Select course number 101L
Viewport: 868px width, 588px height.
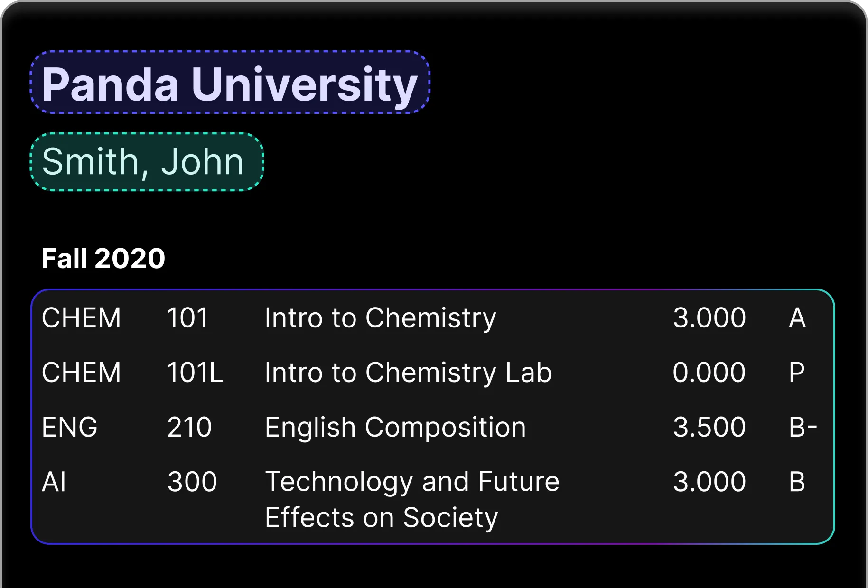tap(195, 372)
